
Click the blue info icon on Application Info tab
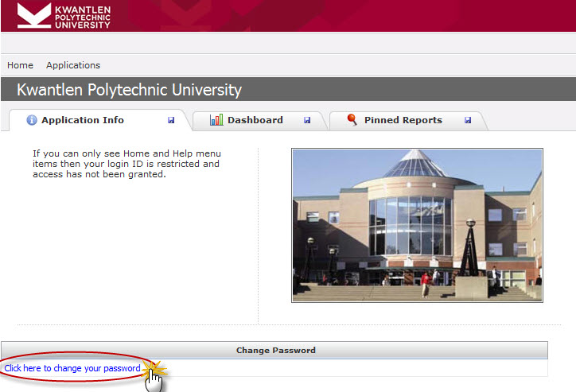(x=32, y=120)
